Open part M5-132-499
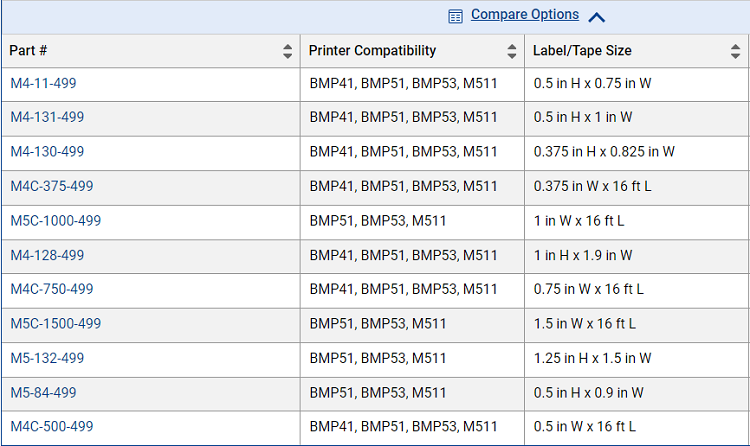 [x=47, y=358]
